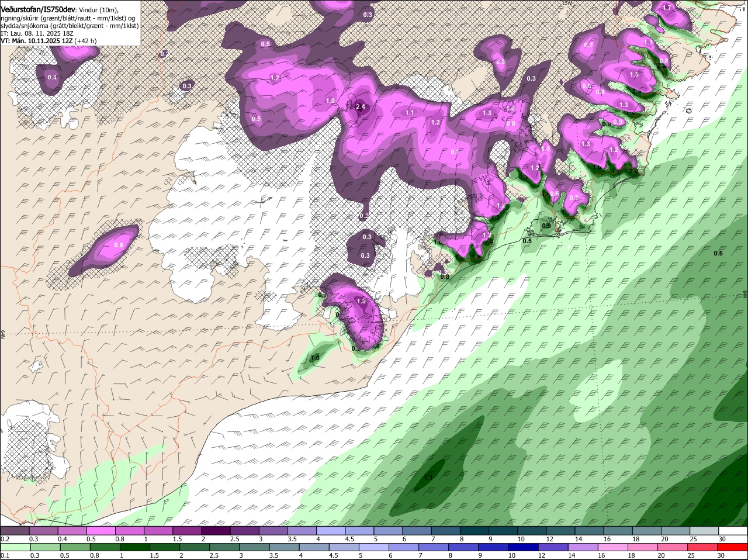This screenshot has width=748, height=560.
Task: Click the '3.5' label in the top legend row
Action: pos(292,539)
